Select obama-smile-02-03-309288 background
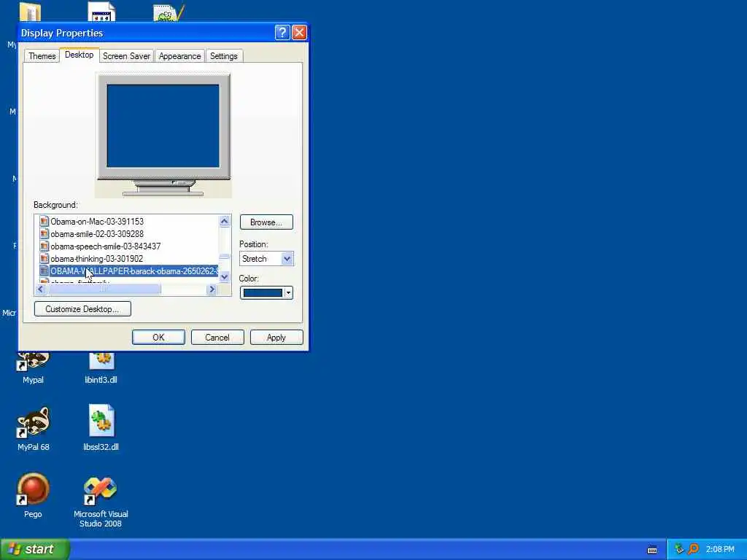This screenshot has height=560, width=747. coord(97,234)
